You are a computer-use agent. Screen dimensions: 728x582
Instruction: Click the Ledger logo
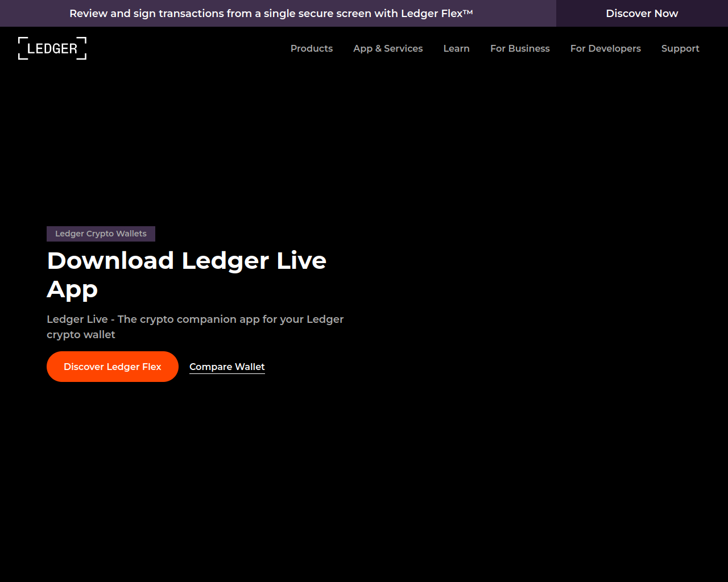(52, 48)
